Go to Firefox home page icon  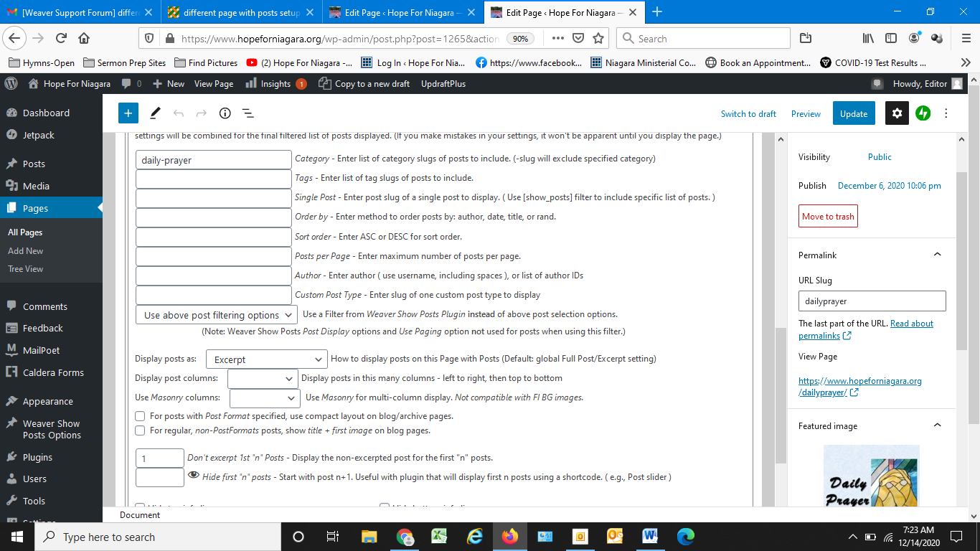84,39
